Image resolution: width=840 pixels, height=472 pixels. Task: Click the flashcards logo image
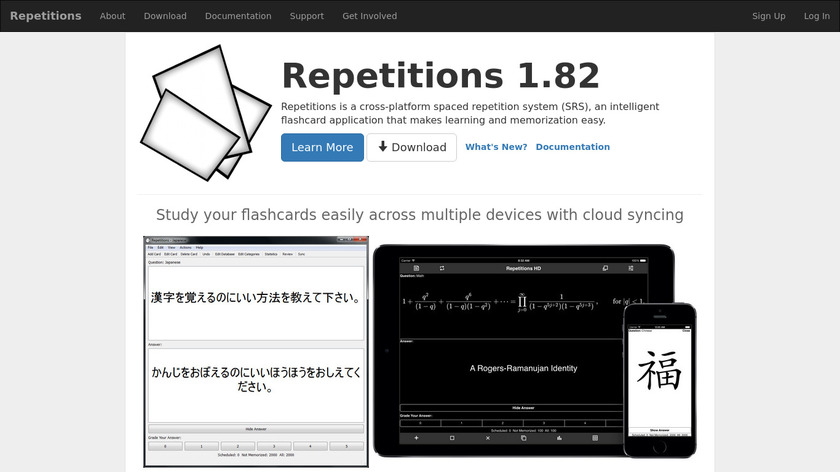(x=206, y=113)
